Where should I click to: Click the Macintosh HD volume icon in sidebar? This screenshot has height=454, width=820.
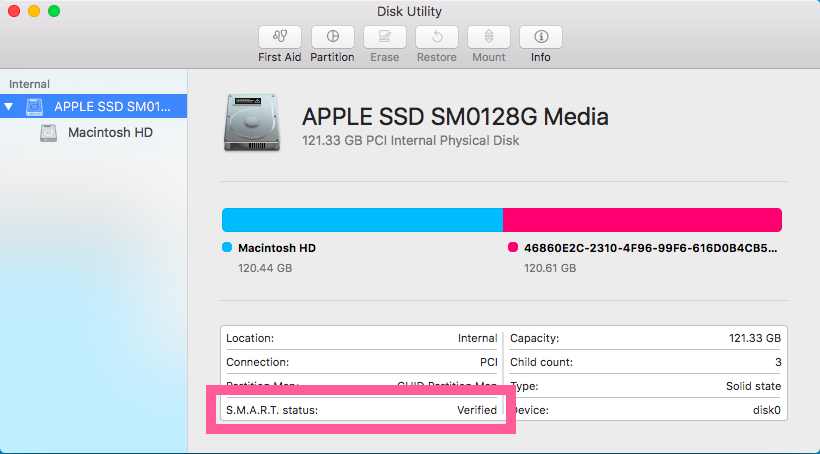coord(49,133)
